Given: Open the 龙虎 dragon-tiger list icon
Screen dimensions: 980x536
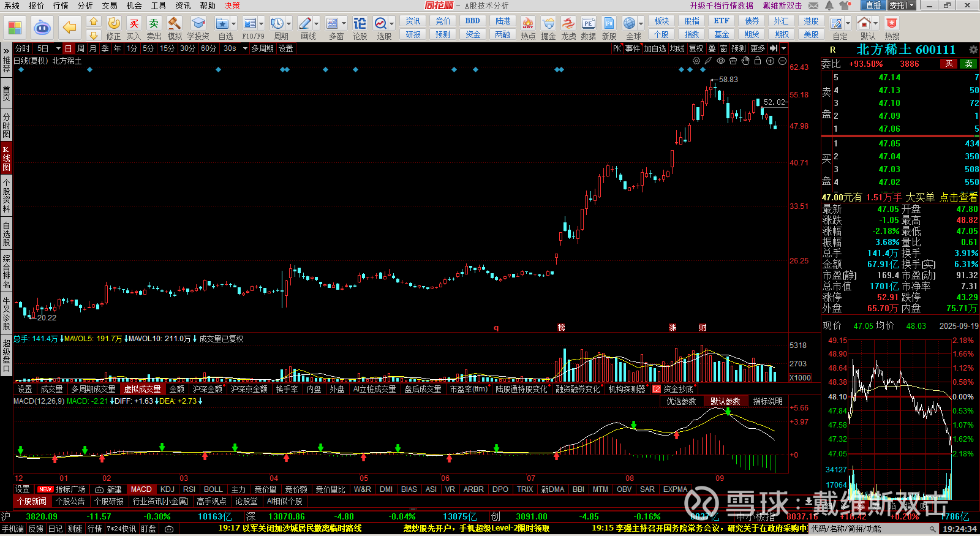Looking at the screenshot, I should [568, 23].
